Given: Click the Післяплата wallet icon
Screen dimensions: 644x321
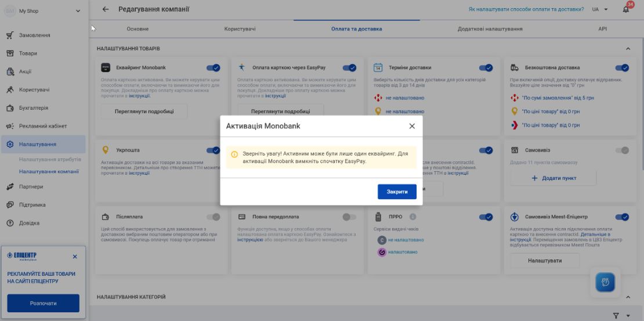Looking at the screenshot, I should tap(106, 217).
